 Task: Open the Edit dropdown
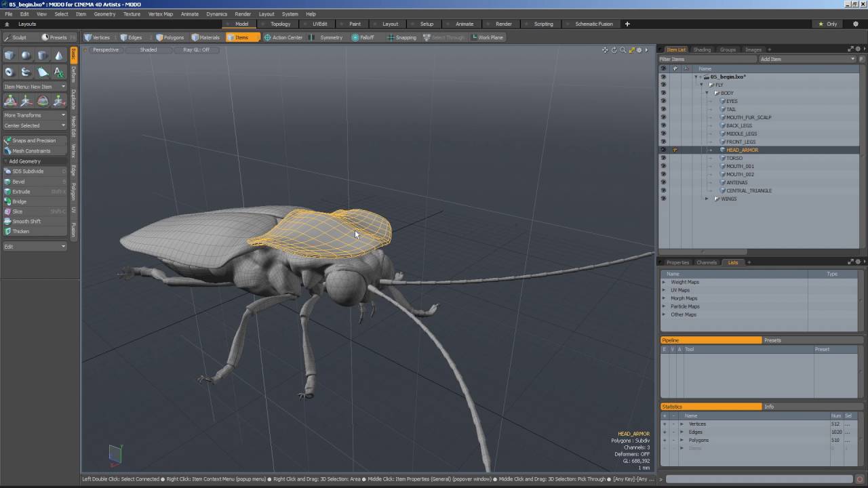[35, 247]
